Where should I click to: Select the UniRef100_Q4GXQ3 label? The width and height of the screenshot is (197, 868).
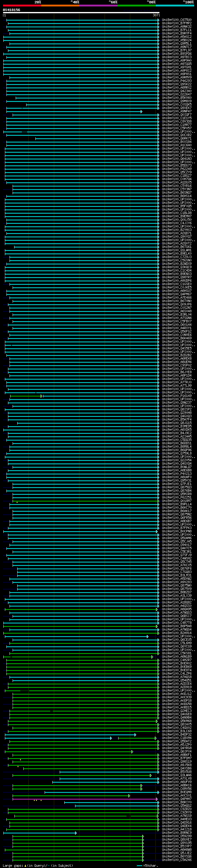pos(177,416)
